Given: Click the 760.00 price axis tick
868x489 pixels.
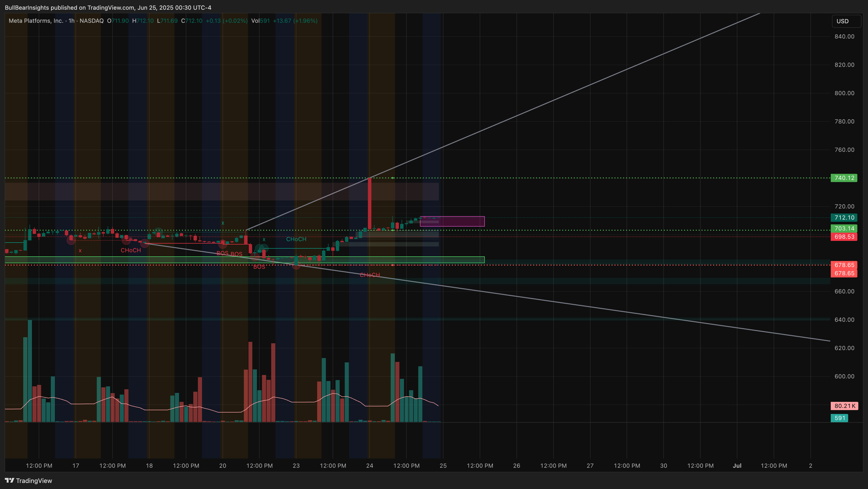Looking at the screenshot, I should (x=844, y=150).
